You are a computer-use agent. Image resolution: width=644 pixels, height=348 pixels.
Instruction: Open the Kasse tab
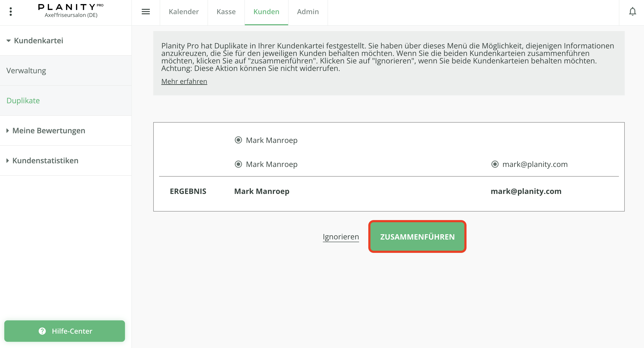(226, 12)
